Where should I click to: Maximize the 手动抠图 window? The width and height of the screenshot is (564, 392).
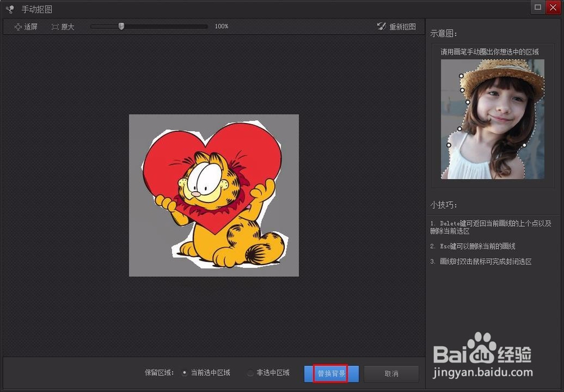click(537, 7)
